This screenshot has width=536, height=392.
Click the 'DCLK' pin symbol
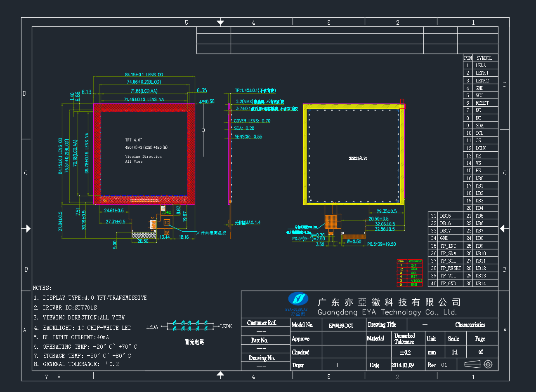click(481, 148)
